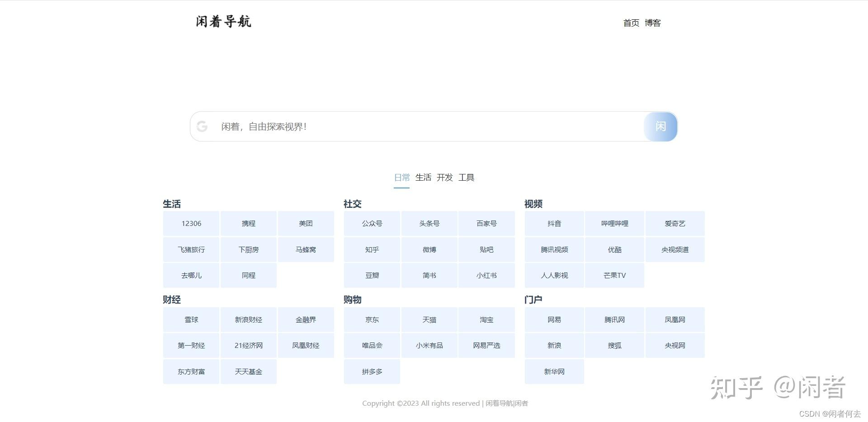Open the 金融界 tile
The image size is (868, 422).
coord(306,320)
